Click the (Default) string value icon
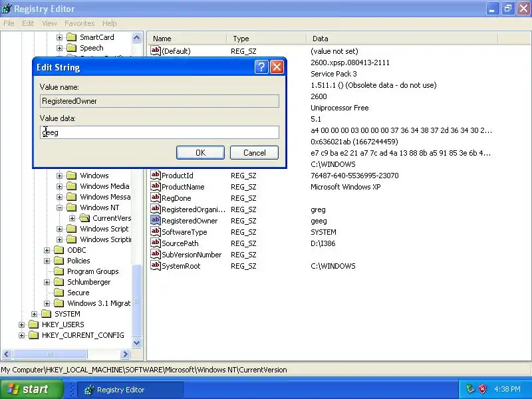 coord(156,51)
